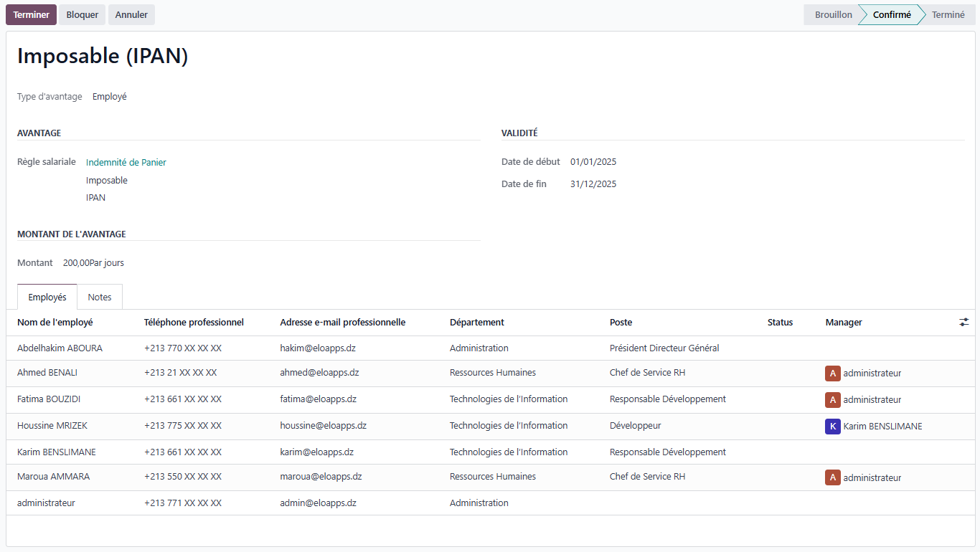Click the administrateur avatar in Ahmed BENALI's row
The width and height of the screenshot is (980, 552).
pyautogui.click(x=832, y=373)
